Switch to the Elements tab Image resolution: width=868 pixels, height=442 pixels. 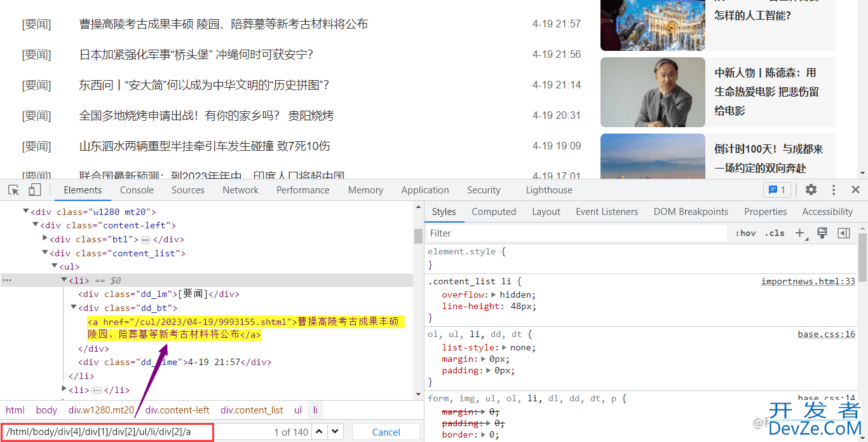pos(83,190)
